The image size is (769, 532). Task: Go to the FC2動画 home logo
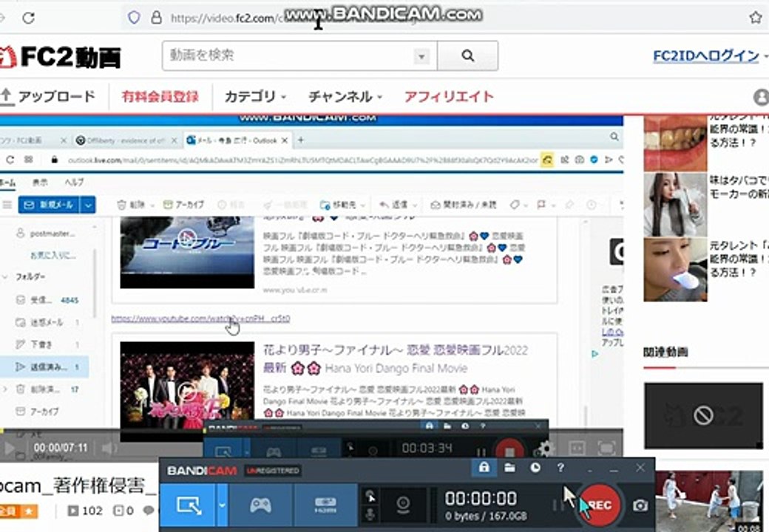[60, 58]
